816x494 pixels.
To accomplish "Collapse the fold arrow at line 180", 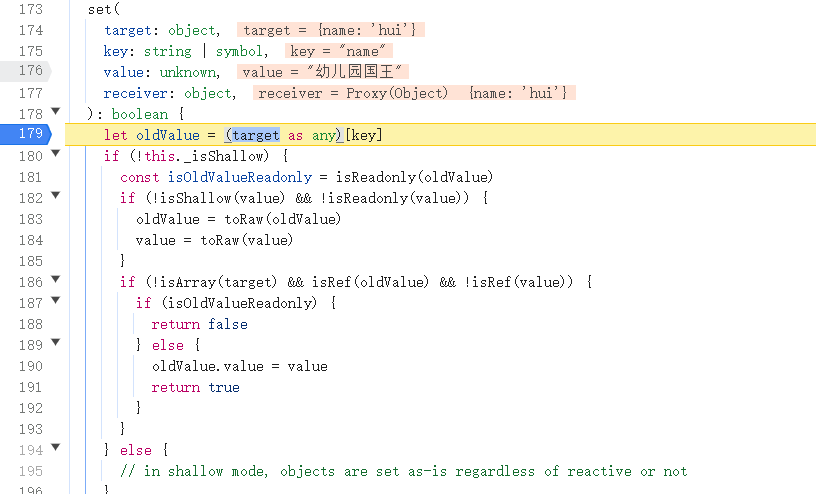I will [55, 155].
